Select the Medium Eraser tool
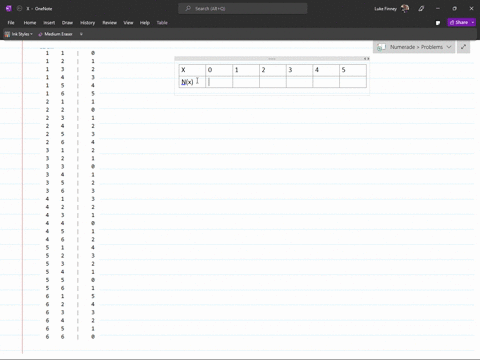The width and height of the screenshot is (480, 360). tap(55, 34)
